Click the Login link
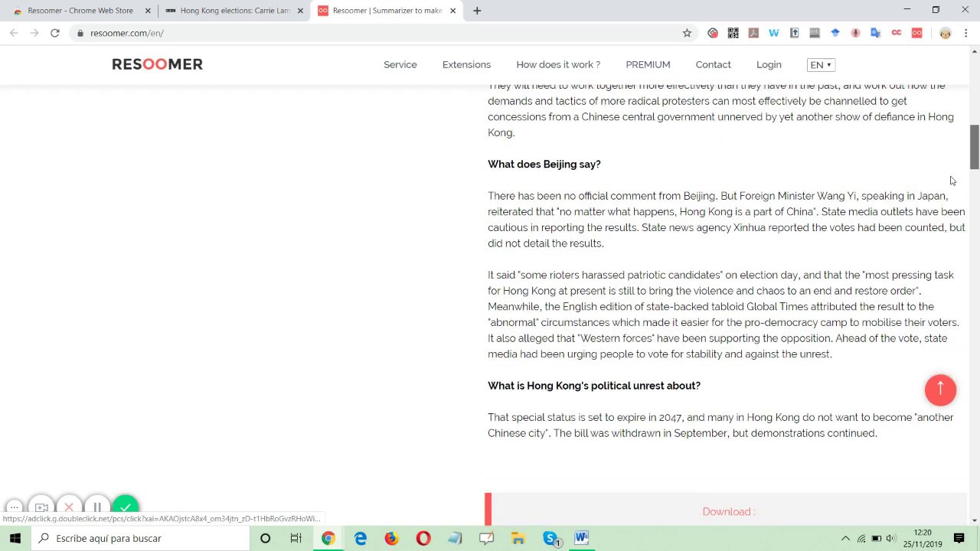 (769, 65)
